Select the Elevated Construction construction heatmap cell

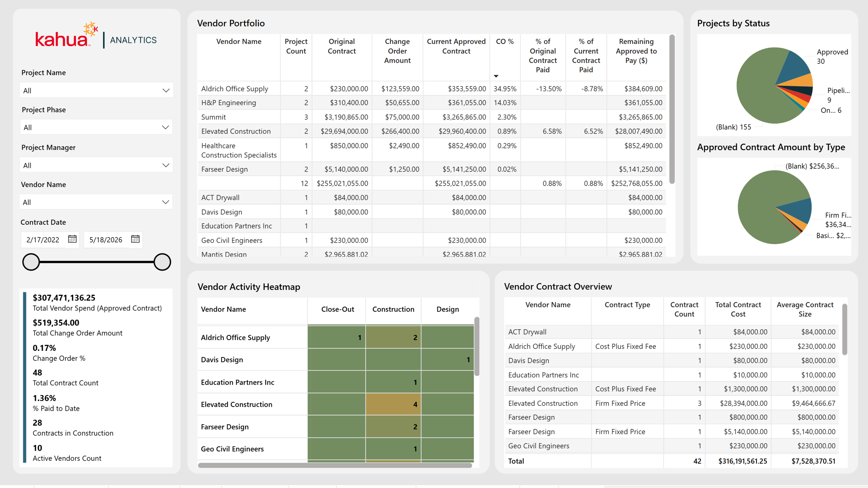[393, 404]
